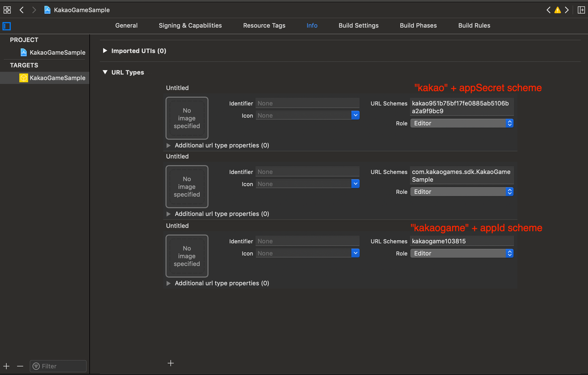Open the Resource Tags tab

click(x=264, y=26)
